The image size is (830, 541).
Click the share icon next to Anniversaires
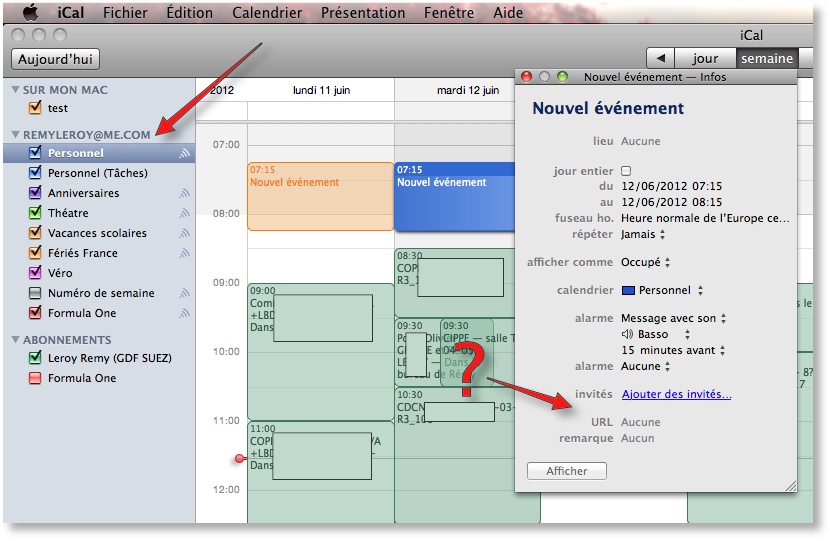184,193
